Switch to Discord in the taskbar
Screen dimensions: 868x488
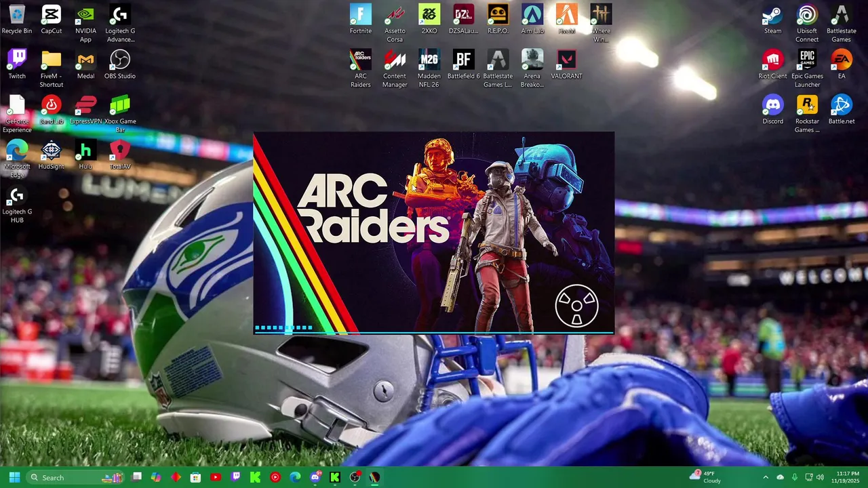tap(315, 477)
